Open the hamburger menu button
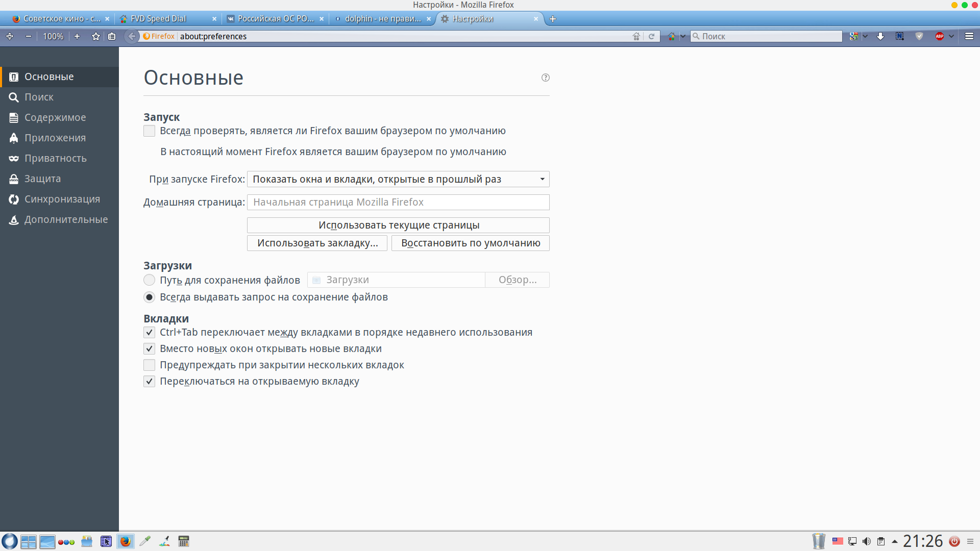The width and height of the screenshot is (980, 551). point(969,36)
